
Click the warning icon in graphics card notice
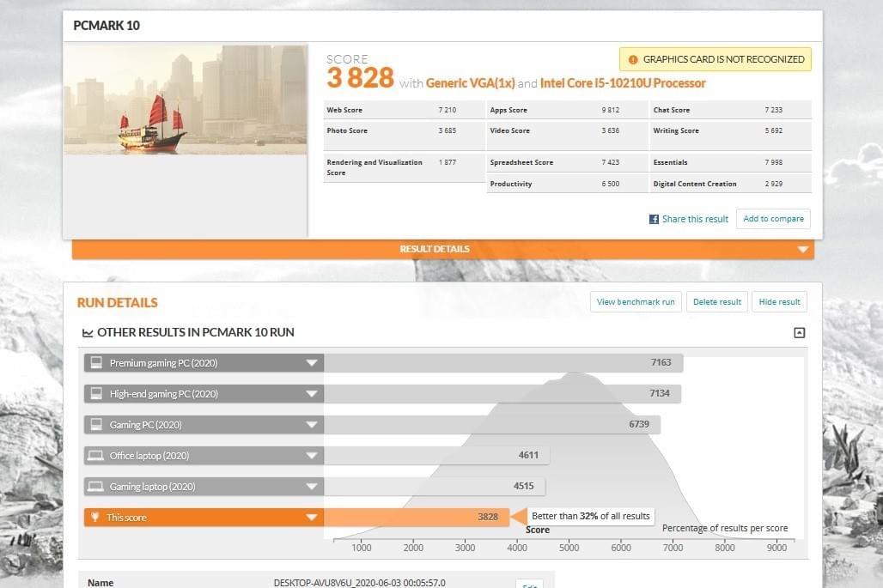coord(633,59)
